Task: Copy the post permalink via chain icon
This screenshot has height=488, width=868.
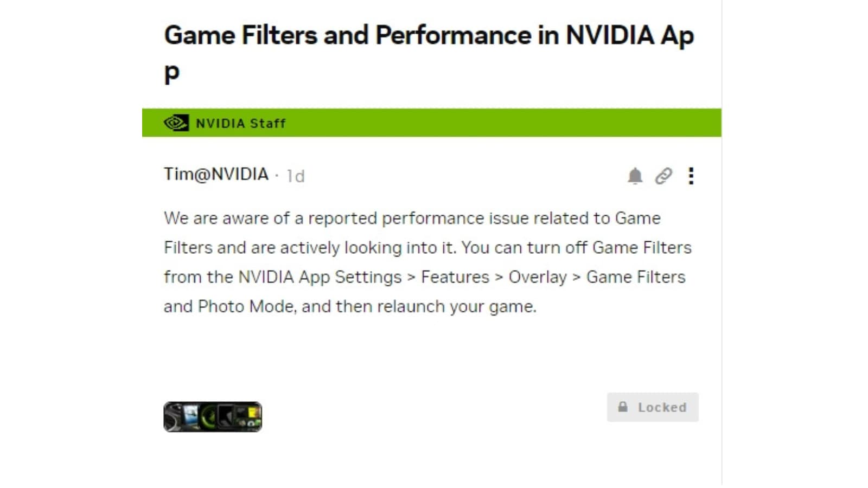Action: pos(663,176)
